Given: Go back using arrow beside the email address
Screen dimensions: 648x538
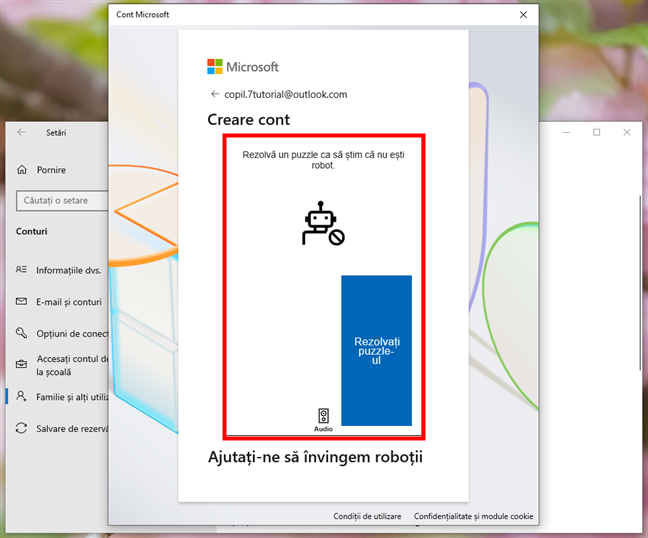Looking at the screenshot, I should [214, 94].
